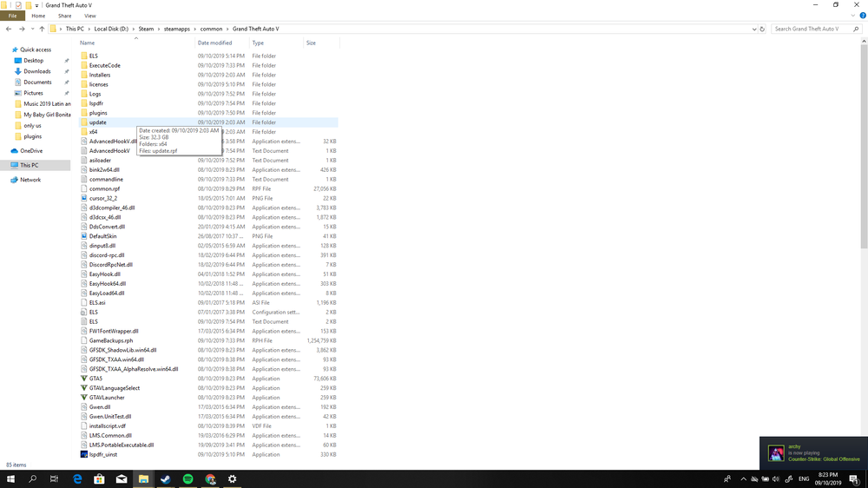Open Microsoft Store from taskbar
Screen dimensions: 868x488
(99, 479)
